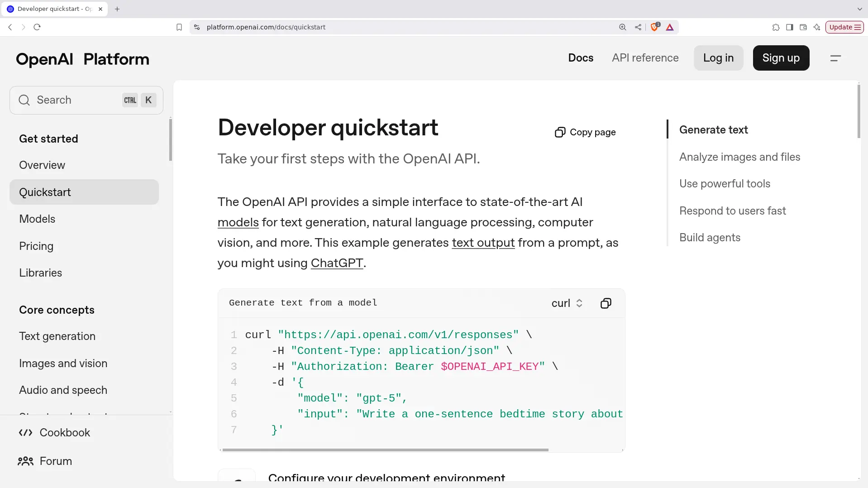Image resolution: width=868 pixels, height=488 pixels.
Task: Toggle the browser sidebar panel
Action: [x=790, y=27]
